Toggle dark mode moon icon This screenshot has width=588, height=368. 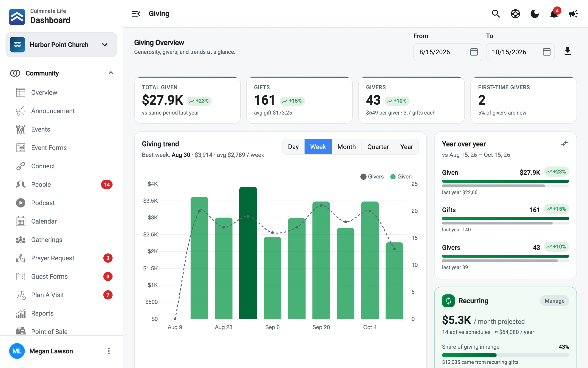[x=534, y=14]
